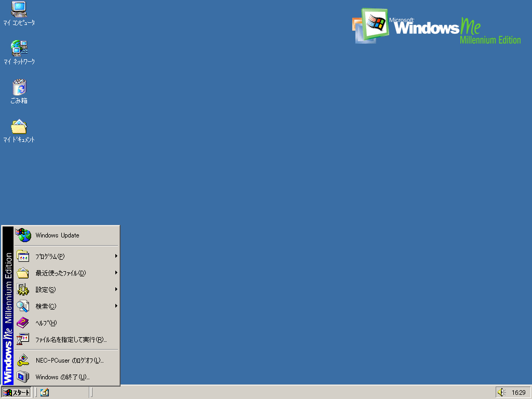Viewport: 532px width, 399px height.
Task: Click the 設定 gear icon in Start menu
Action: (23, 289)
